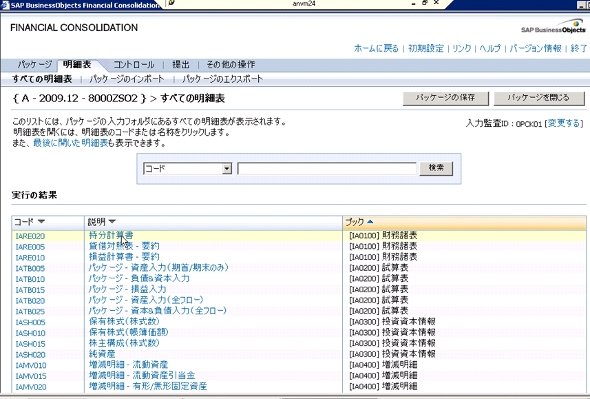Open 増減明細 - 有形/無形固定資産 schedule

coord(148,386)
